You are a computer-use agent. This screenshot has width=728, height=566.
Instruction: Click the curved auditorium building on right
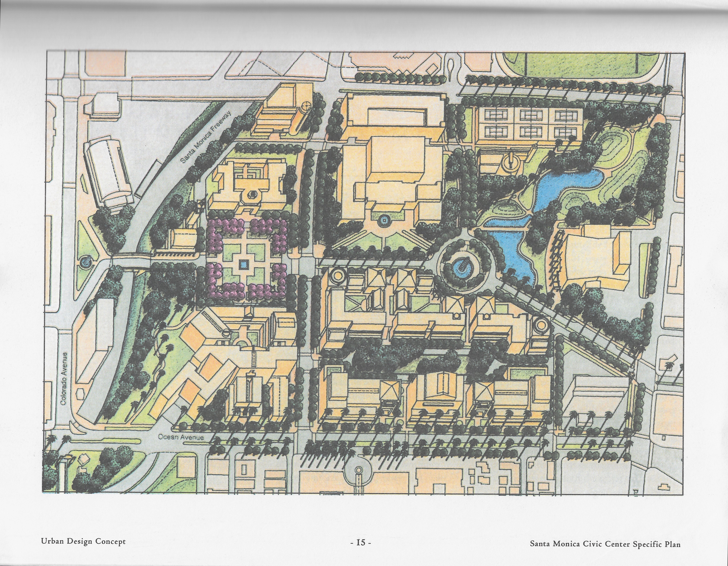pyautogui.click(x=590, y=257)
